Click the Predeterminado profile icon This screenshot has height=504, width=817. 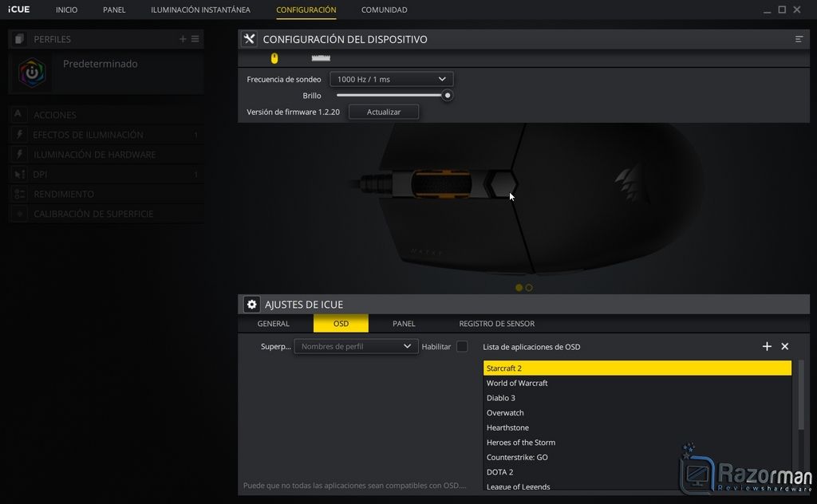[32, 73]
